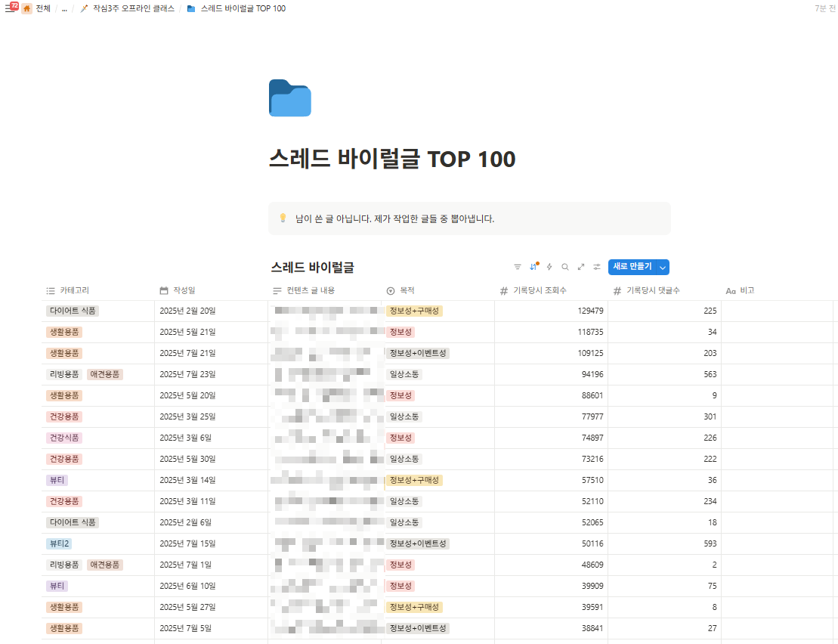
Task: Click the 새로 만들기 button
Action: [x=632, y=267]
